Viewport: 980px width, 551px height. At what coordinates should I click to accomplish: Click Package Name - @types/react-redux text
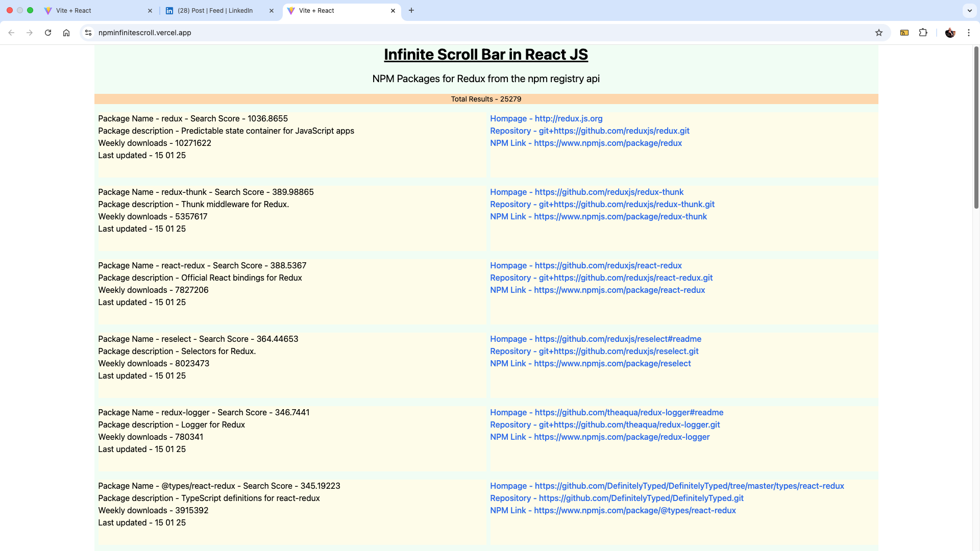[x=219, y=486]
